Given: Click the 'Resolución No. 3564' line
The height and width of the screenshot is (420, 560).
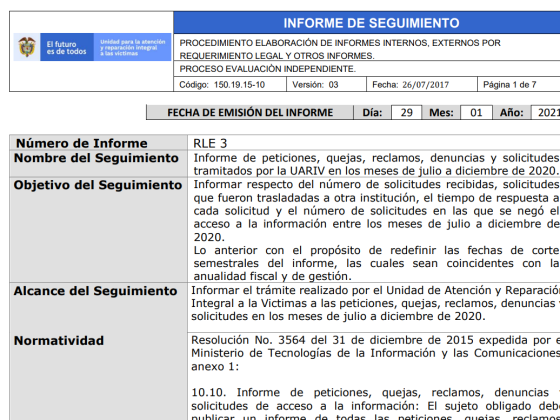Looking at the screenshot, I should [x=375, y=340].
